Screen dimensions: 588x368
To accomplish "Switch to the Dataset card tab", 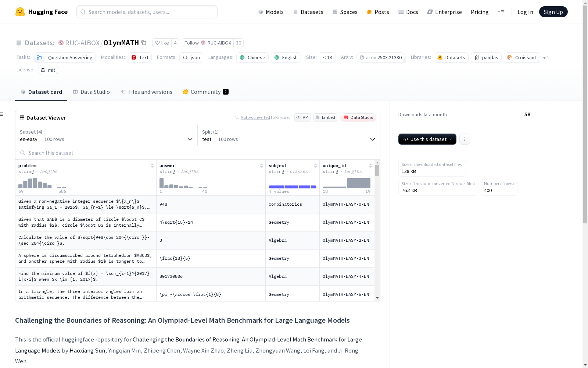I will pyautogui.click(x=41, y=92).
